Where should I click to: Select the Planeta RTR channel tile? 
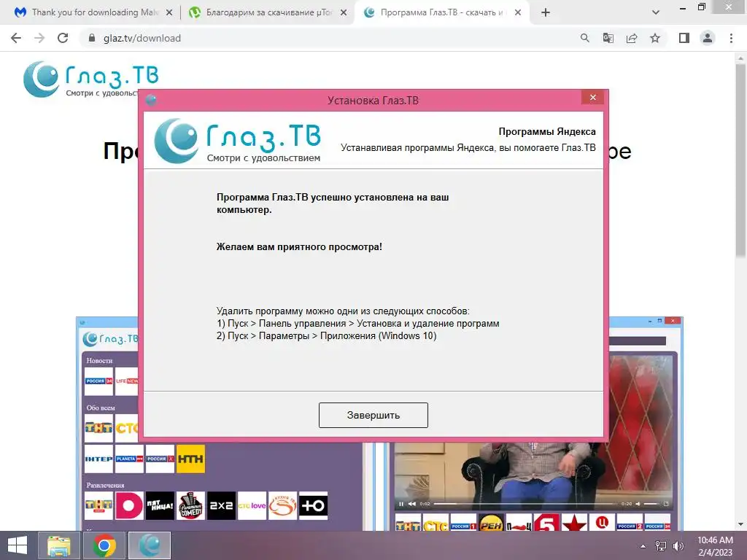(129, 459)
